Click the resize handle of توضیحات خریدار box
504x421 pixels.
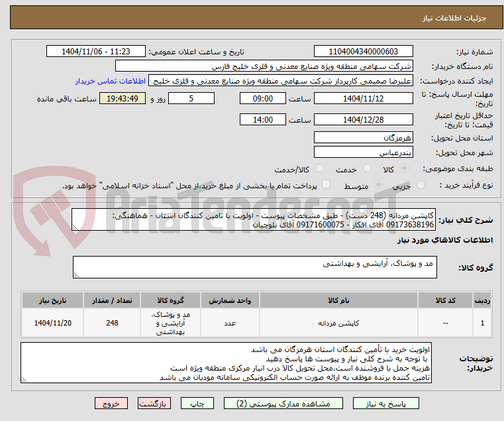(x=24, y=380)
